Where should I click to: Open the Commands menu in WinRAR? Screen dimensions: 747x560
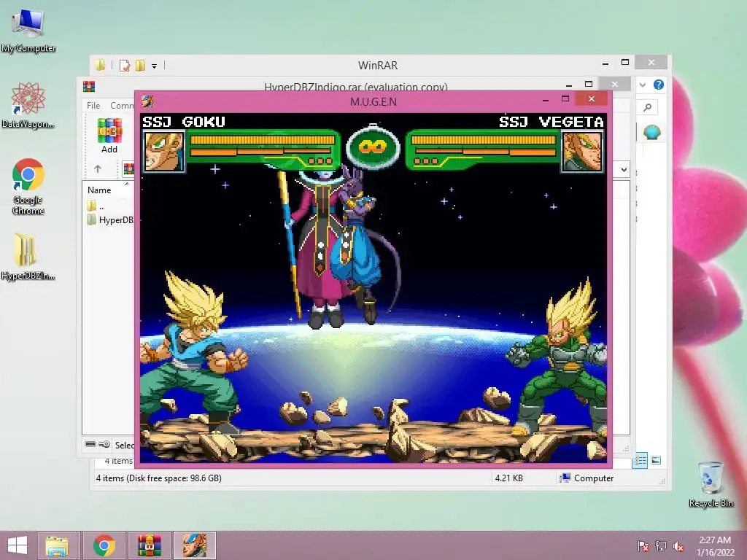(122, 105)
